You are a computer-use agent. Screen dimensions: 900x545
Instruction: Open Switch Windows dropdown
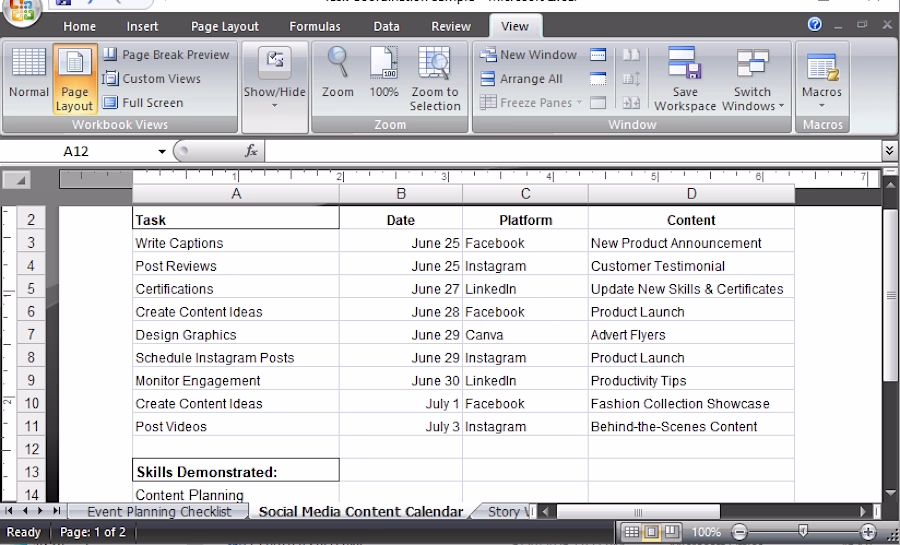(x=752, y=79)
